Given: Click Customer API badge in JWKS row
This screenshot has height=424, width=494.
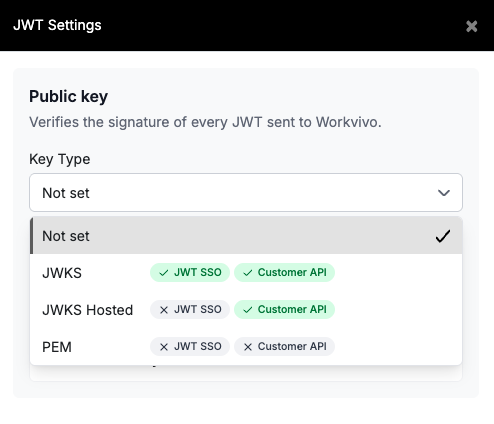Looking at the screenshot, I should [x=284, y=272].
